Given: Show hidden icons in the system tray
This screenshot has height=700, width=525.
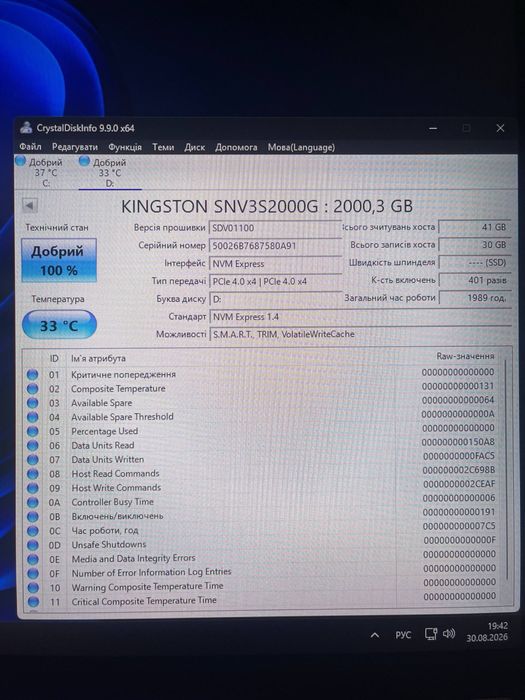Looking at the screenshot, I should pos(375,635).
